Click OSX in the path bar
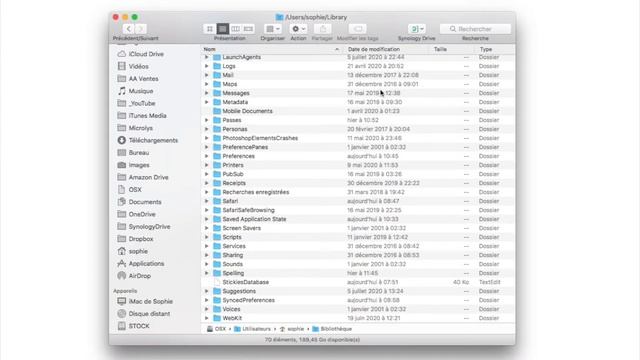This screenshot has height=360, width=640. [216, 329]
